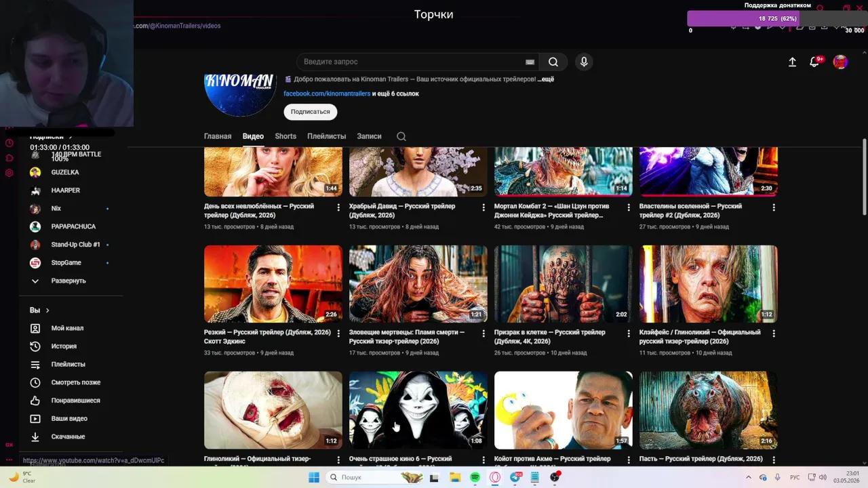Open options menu for 'Призрак в клетке' video

(629, 333)
